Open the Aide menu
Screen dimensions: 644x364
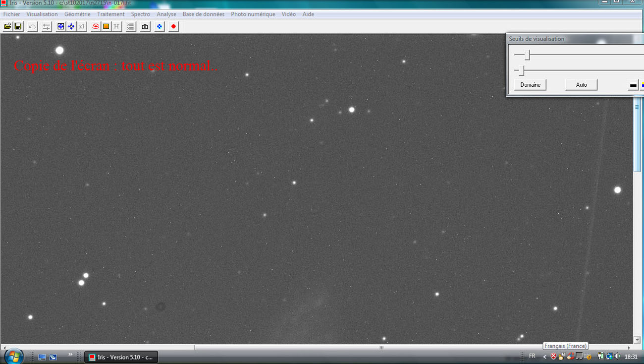308,14
